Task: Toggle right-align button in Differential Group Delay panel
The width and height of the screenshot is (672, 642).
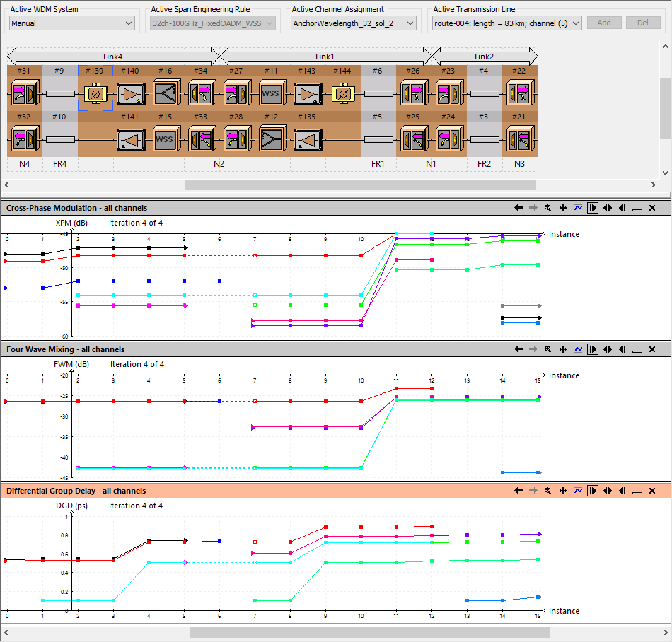Action: click(x=593, y=491)
